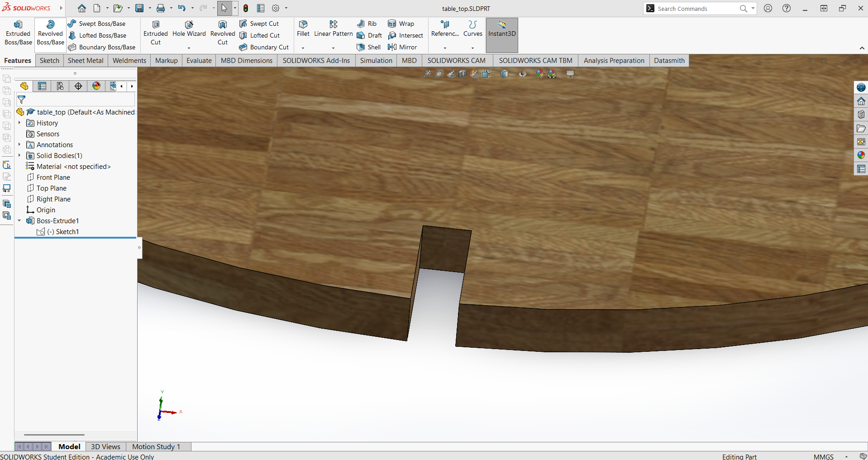The image size is (868, 460).
Task: Click Swept Cut
Action: [x=259, y=24]
